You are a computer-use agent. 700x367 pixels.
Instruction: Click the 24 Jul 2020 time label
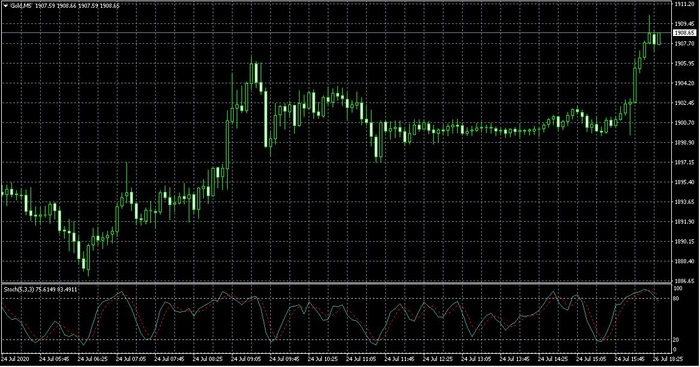(x=15, y=359)
